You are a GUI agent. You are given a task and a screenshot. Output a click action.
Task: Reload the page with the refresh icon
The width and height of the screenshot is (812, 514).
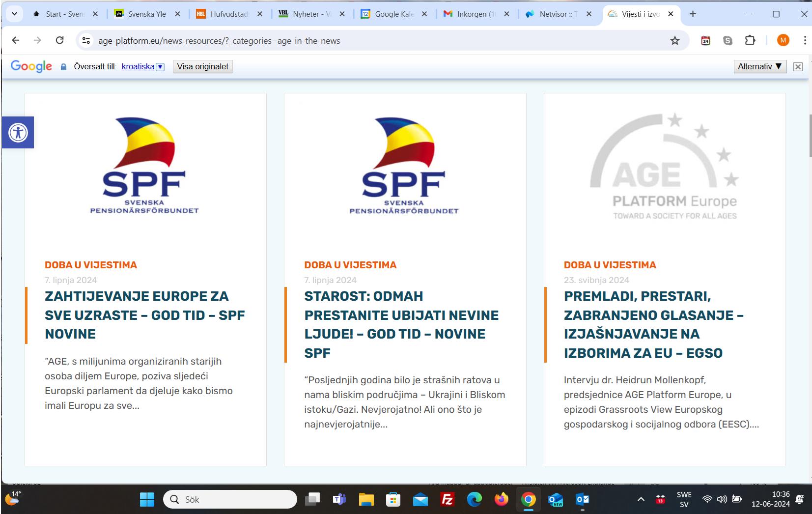click(60, 41)
